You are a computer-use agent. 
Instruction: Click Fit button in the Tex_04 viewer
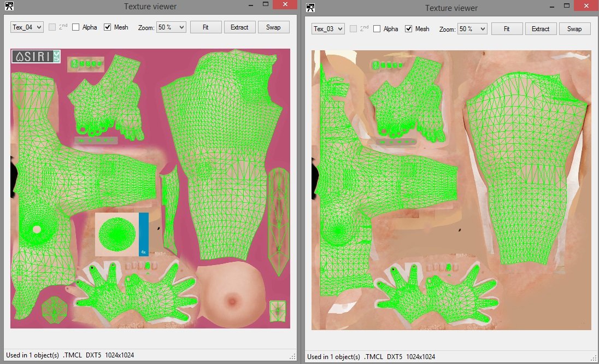coord(205,27)
